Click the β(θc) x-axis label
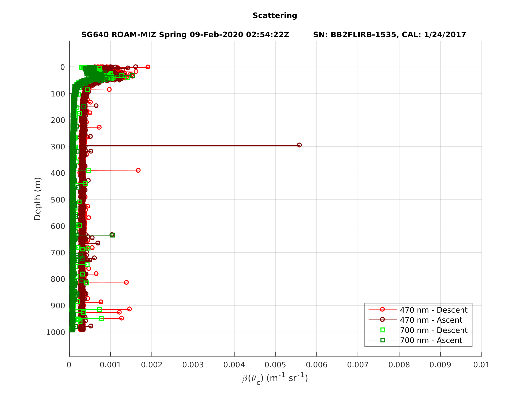Viewport: 532px width, 399px height. [x=275, y=378]
